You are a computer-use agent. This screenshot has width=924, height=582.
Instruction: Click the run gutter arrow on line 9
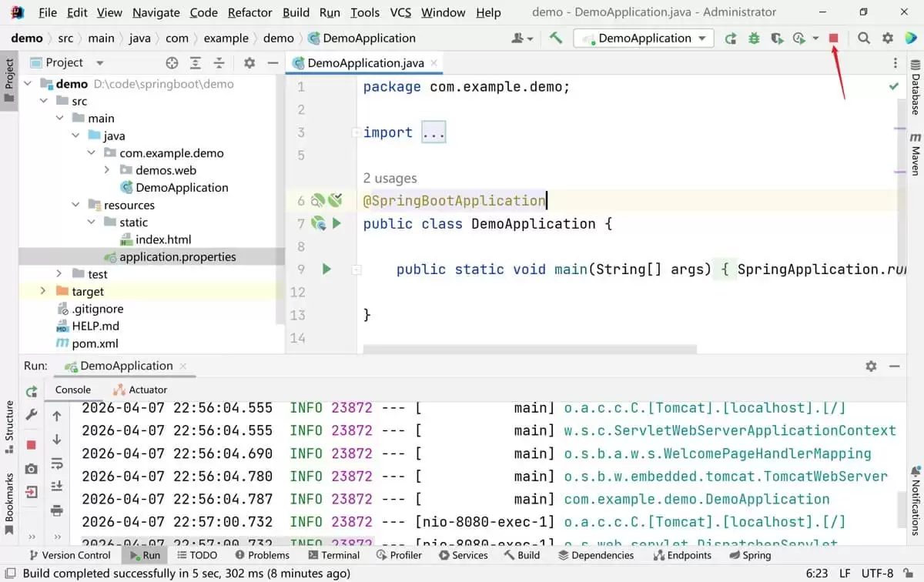[x=326, y=269]
